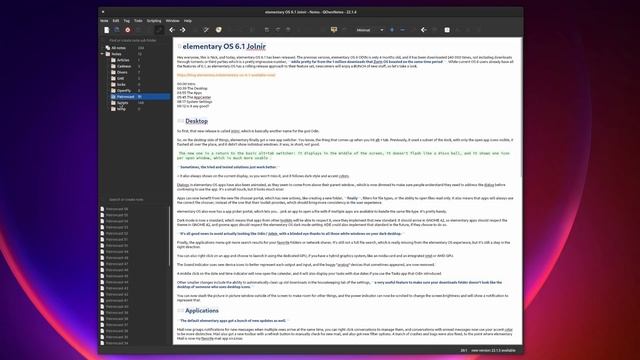Click the left arrow icon right of workspace buttons

tap(424, 30)
